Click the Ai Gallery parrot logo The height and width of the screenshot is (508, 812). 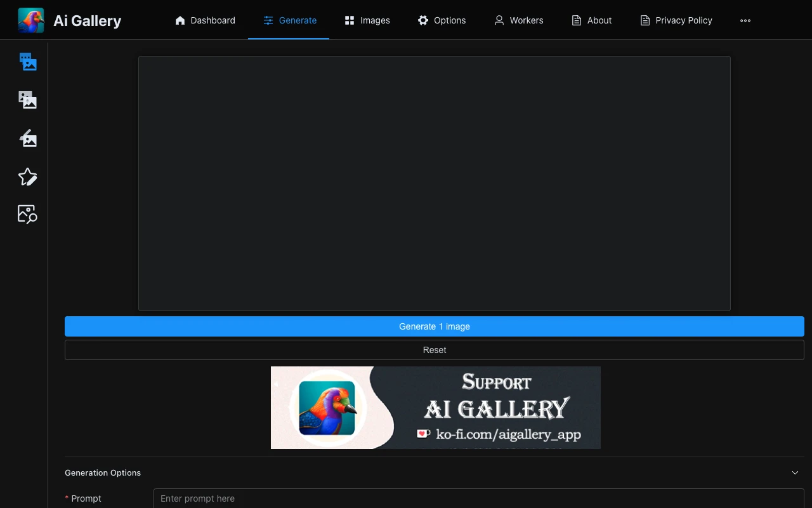tap(30, 20)
